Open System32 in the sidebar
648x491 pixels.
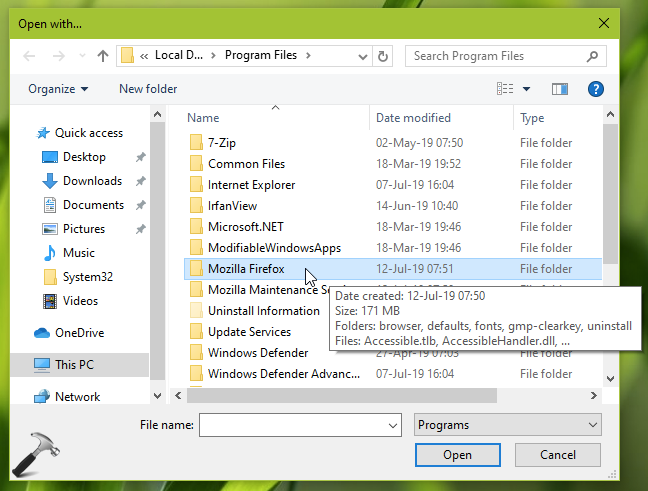point(78,277)
